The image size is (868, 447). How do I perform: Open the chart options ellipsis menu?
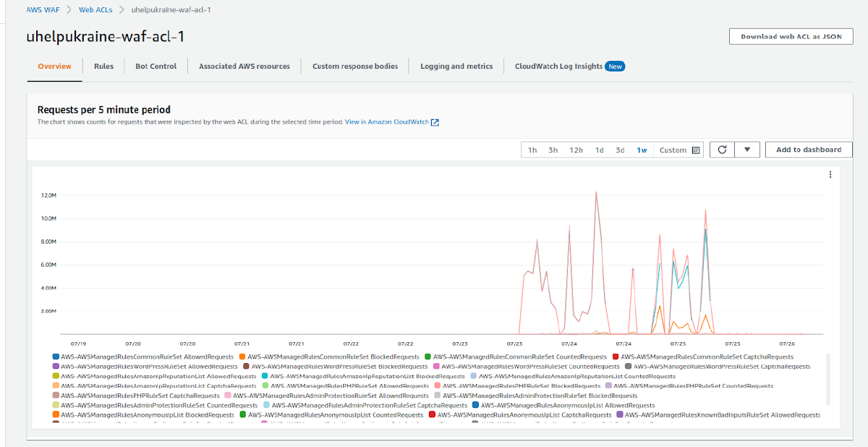coord(830,174)
